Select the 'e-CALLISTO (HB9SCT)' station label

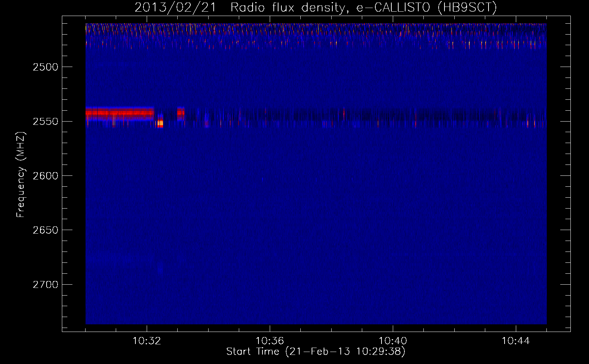point(426,8)
